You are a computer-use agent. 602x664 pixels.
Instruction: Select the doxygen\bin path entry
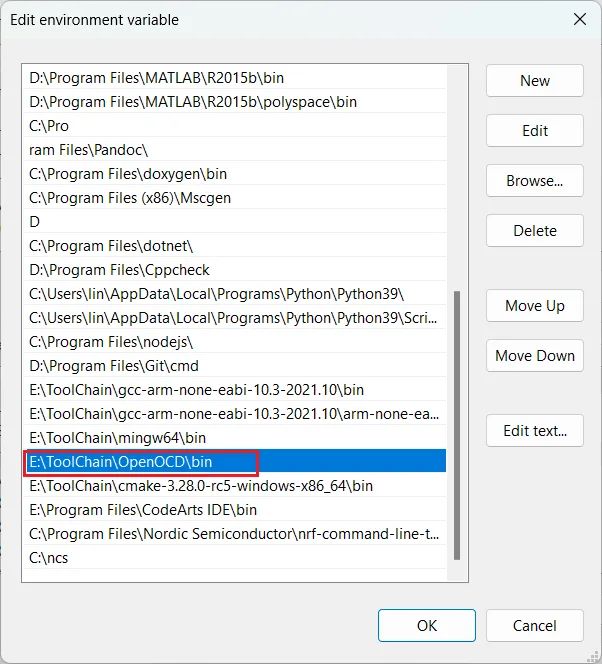(x=128, y=174)
